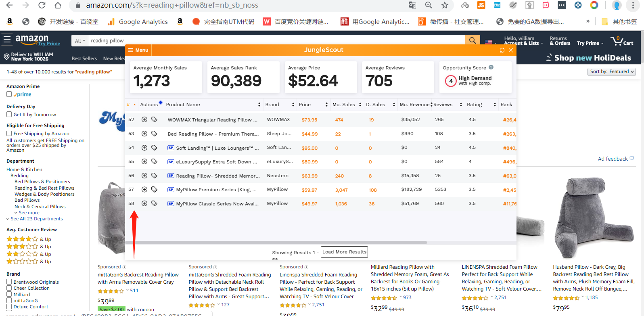
Task: Sort by Brand column header
Action: click(x=280, y=105)
